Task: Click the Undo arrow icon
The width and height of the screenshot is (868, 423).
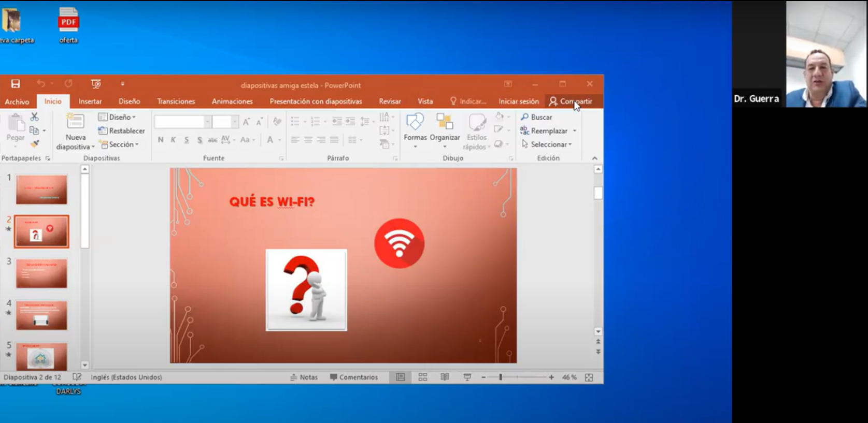Action: pyautogui.click(x=41, y=83)
